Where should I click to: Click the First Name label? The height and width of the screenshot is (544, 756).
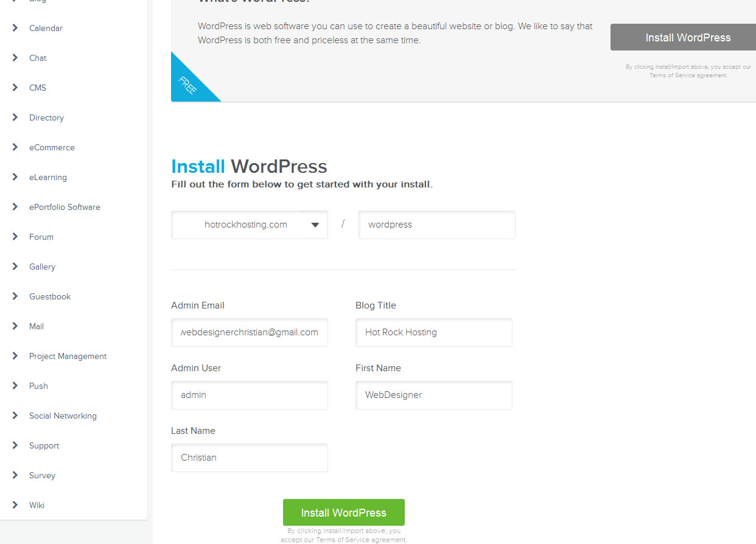(378, 368)
